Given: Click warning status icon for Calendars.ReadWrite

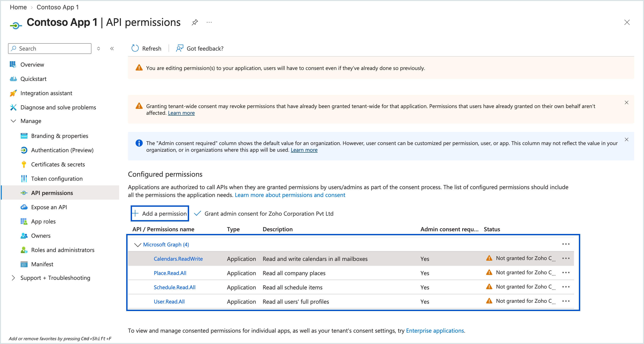Looking at the screenshot, I should pos(489,258).
